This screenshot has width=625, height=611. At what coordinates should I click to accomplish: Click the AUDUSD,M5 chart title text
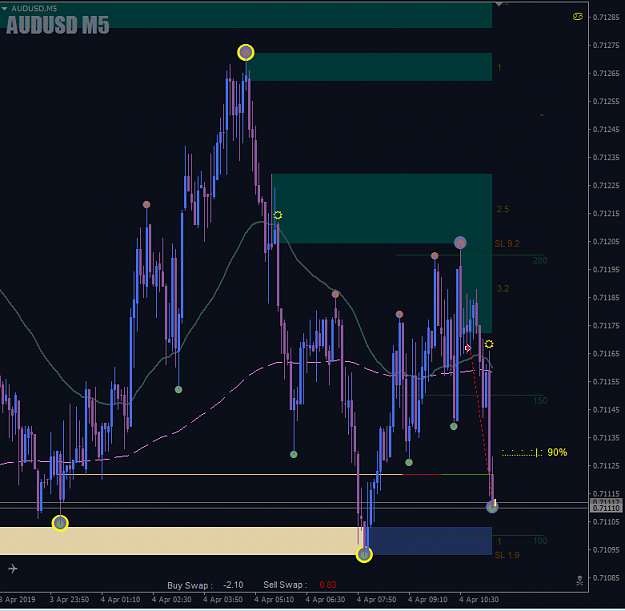34,8
